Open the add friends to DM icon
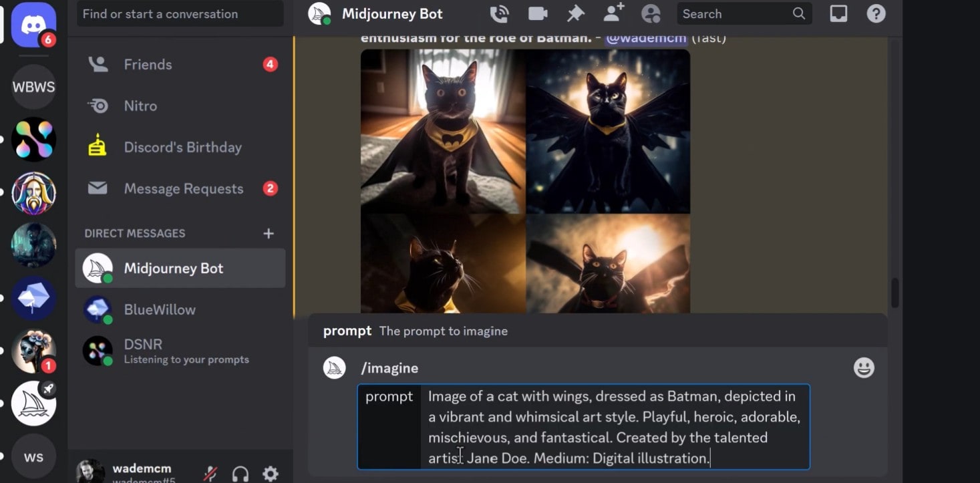Image resolution: width=980 pixels, height=483 pixels. 613,13
